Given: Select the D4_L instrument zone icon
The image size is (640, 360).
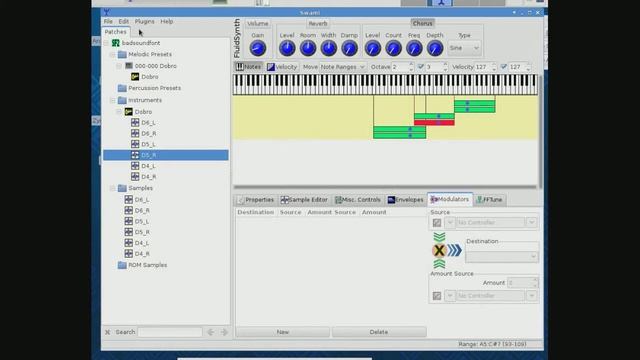Looking at the screenshot, I should [x=135, y=166].
